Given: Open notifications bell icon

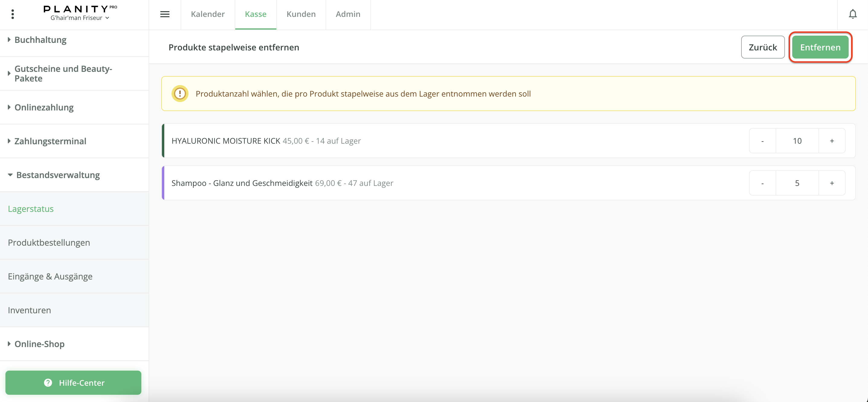Looking at the screenshot, I should [853, 14].
